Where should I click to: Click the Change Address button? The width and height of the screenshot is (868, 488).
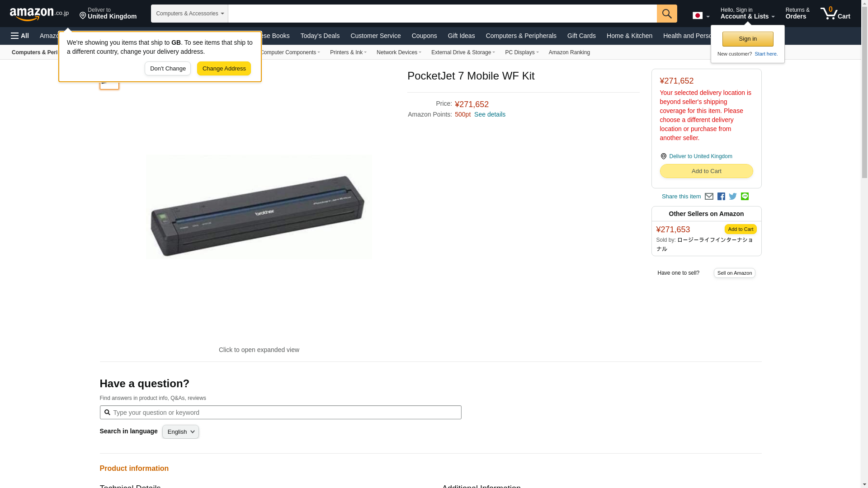[x=224, y=69]
